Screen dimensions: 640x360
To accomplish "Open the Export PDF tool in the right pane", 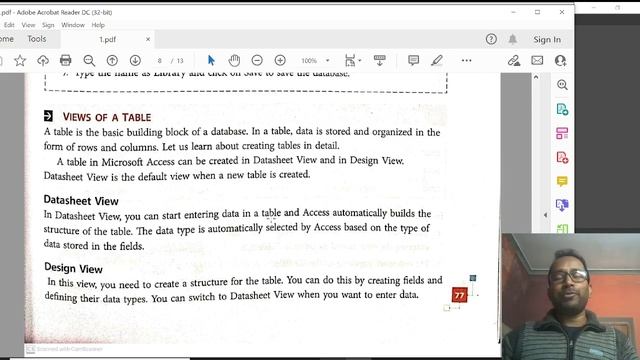I will [562, 109].
